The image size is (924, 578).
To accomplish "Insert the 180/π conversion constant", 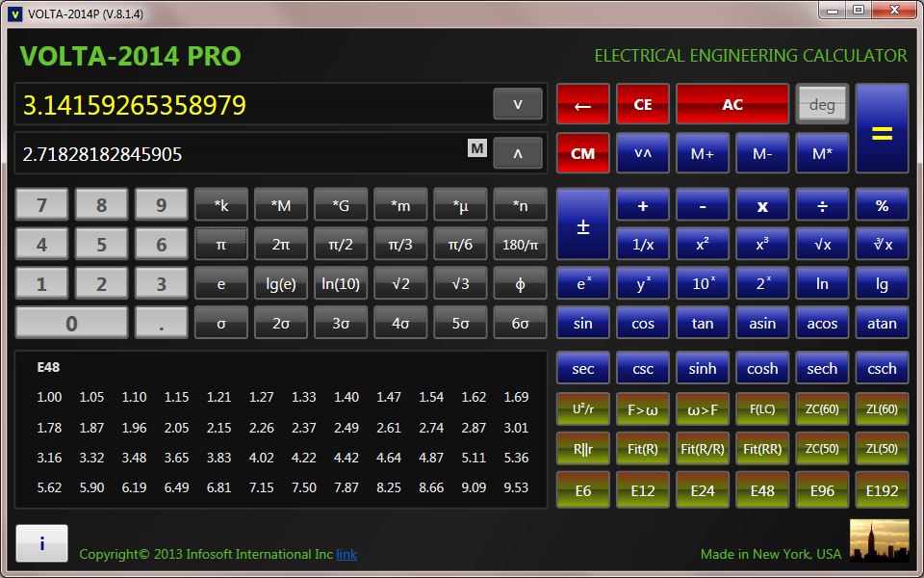I will coord(520,244).
